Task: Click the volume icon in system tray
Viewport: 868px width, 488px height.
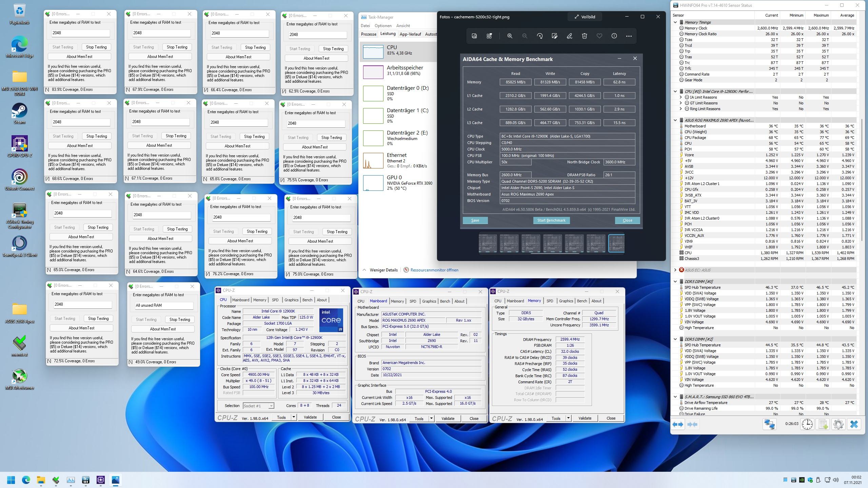Action: [836, 480]
